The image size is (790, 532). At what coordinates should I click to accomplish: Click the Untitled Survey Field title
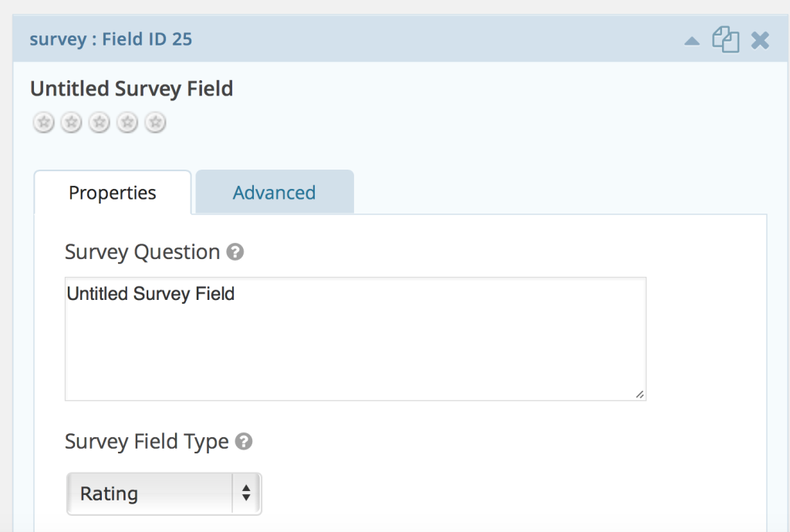pos(130,88)
